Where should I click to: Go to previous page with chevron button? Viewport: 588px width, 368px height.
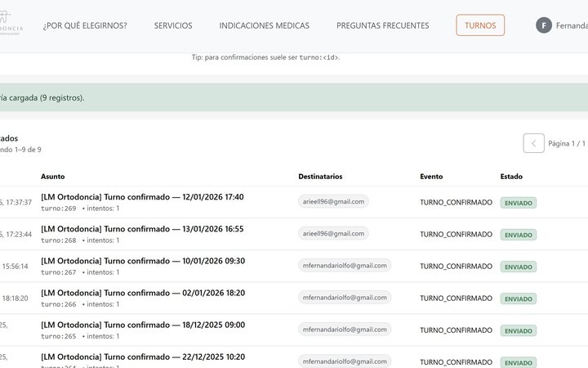[x=533, y=143]
